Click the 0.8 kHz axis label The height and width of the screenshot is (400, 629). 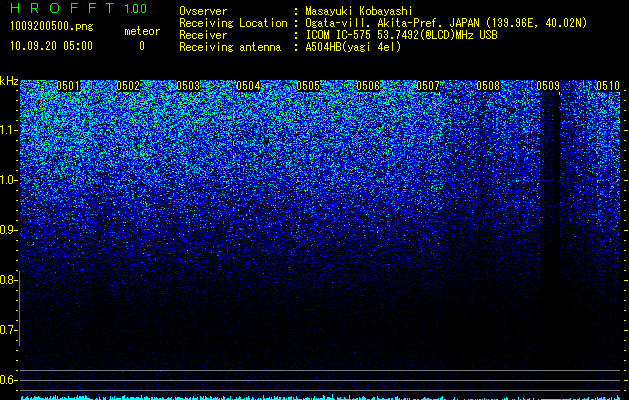pyautogui.click(x=8, y=280)
